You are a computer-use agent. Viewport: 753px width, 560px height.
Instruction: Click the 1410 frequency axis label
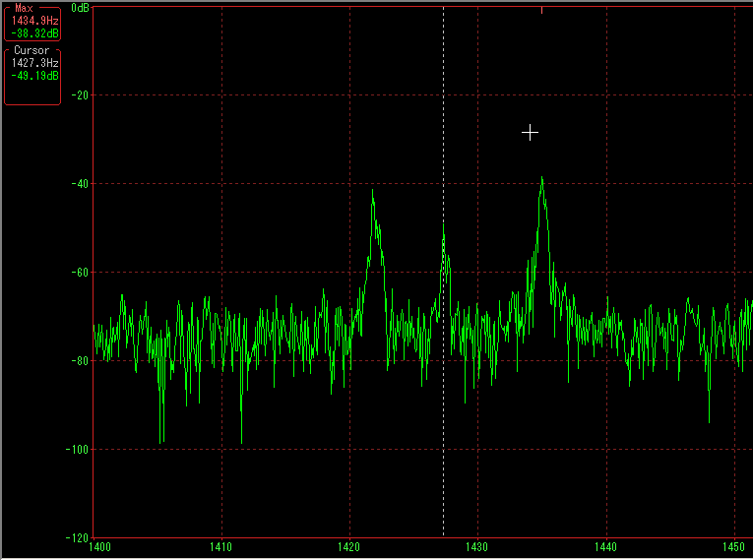[x=220, y=547]
